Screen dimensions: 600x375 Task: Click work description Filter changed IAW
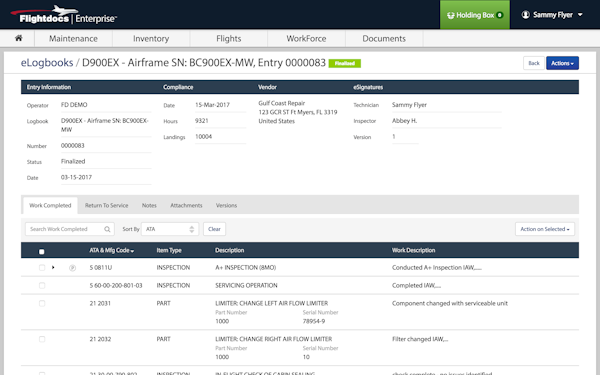[420, 339]
